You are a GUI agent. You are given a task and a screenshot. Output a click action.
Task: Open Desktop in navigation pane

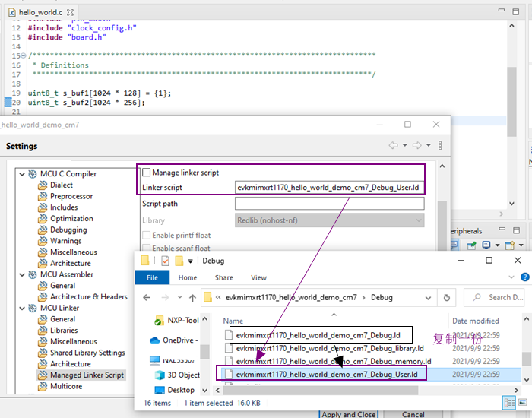click(x=174, y=390)
